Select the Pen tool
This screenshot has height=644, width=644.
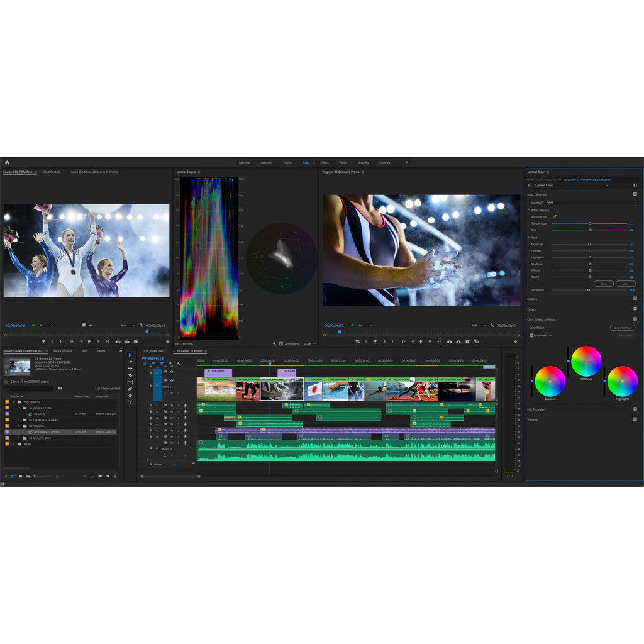click(130, 389)
